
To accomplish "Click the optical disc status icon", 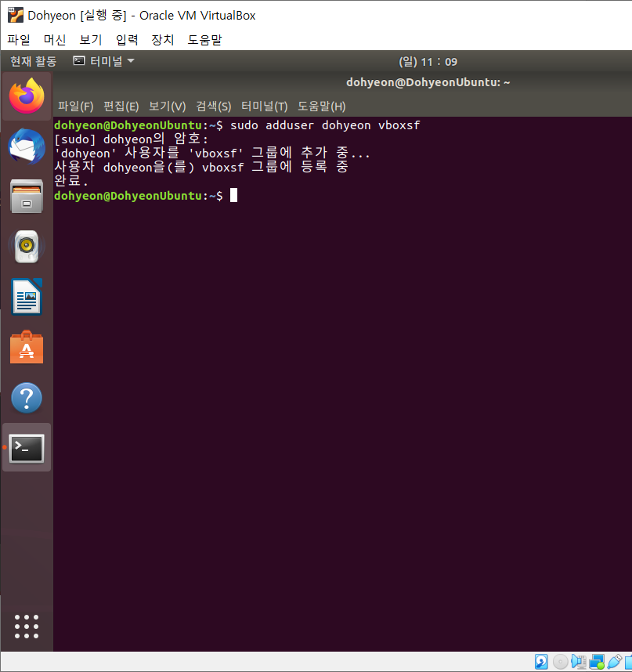I will pos(560,662).
